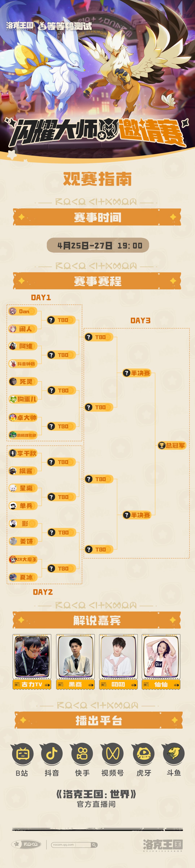Image resolution: width=195 pixels, height=868 pixels.
Task: Click the trophy icon beside 总冠军
Action: tap(162, 445)
